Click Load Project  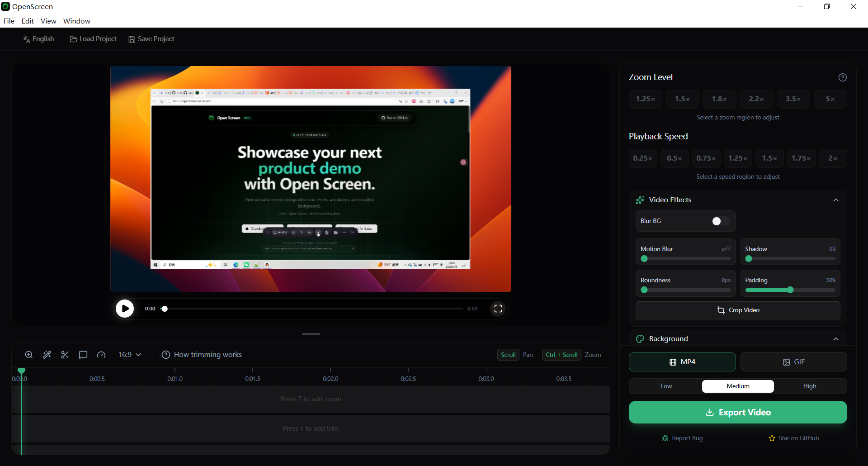point(93,39)
